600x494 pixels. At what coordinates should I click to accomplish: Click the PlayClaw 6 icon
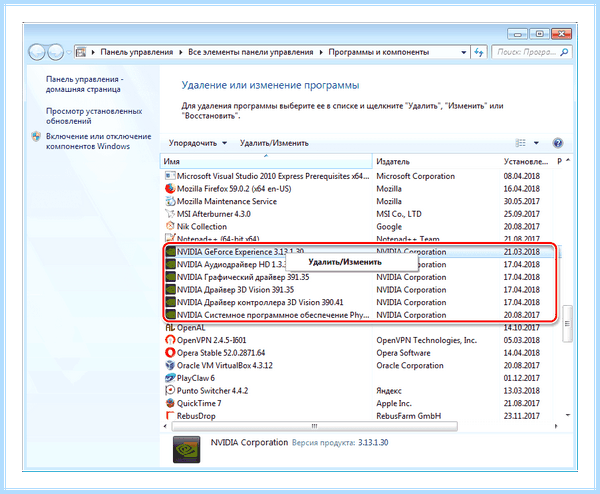point(170,378)
